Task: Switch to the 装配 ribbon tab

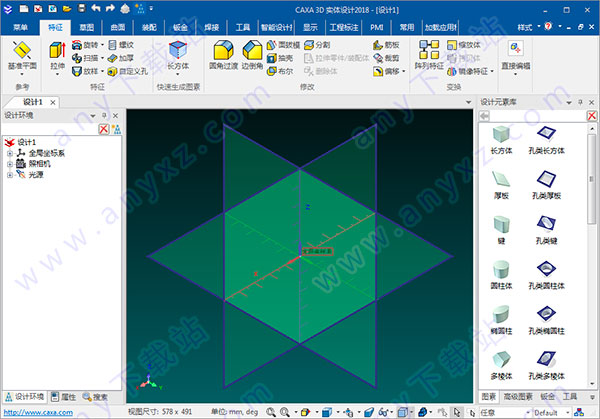Action: click(149, 27)
